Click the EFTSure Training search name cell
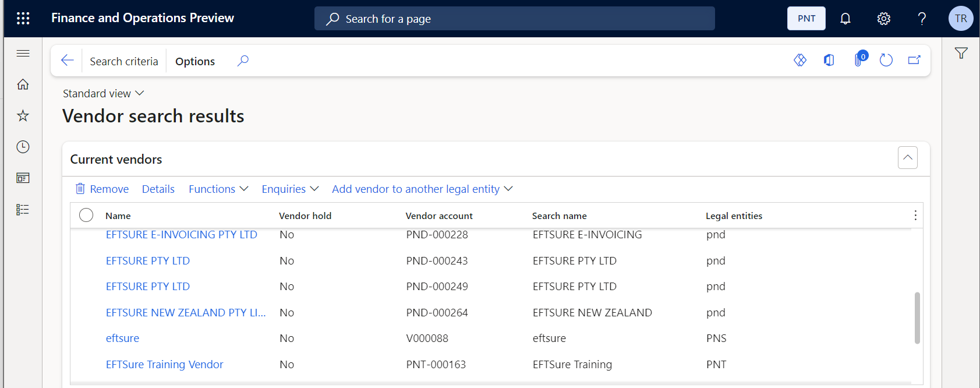The height and width of the screenshot is (388, 980). [572, 365]
